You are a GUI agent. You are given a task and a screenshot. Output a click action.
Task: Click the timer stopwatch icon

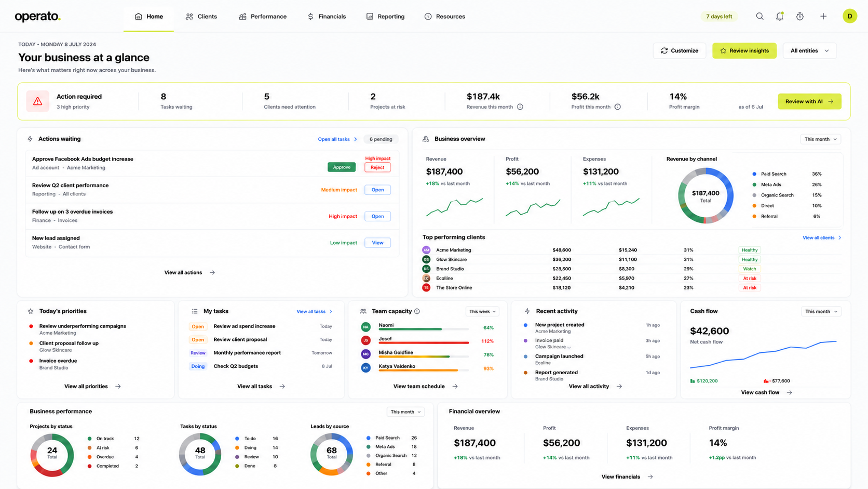point(800,17)
